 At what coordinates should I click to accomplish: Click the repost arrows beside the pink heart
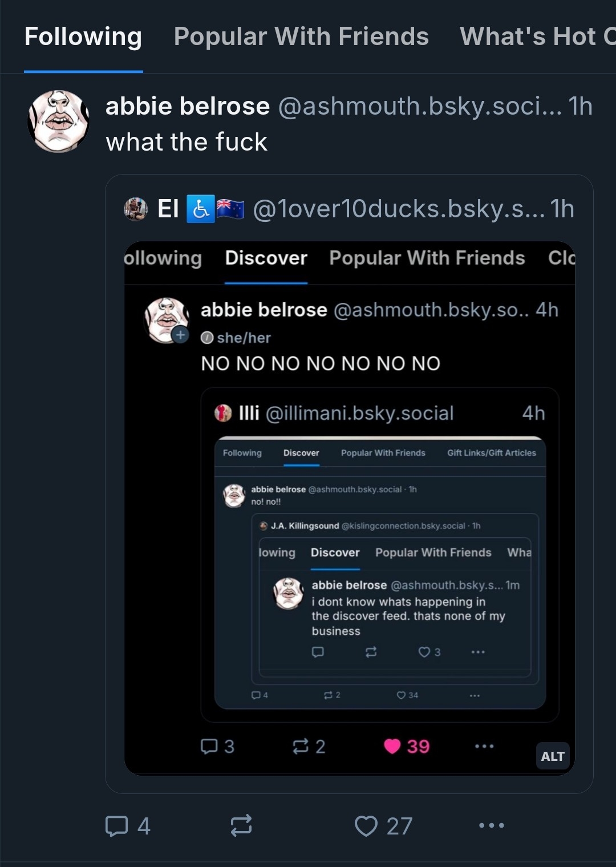click(301, 746)
